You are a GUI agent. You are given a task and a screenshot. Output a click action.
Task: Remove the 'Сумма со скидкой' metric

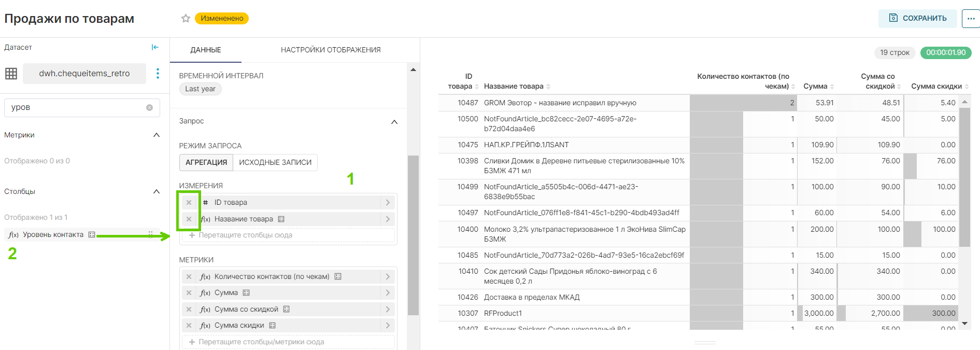189,310
